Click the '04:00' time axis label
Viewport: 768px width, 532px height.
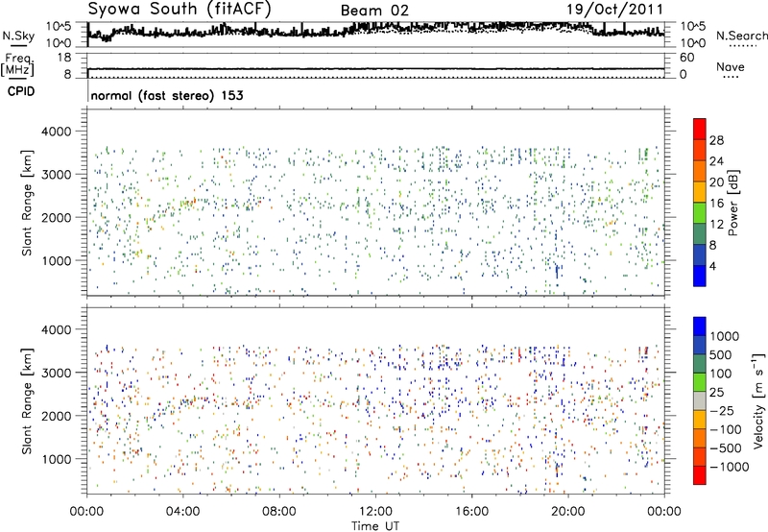(182, 512)
